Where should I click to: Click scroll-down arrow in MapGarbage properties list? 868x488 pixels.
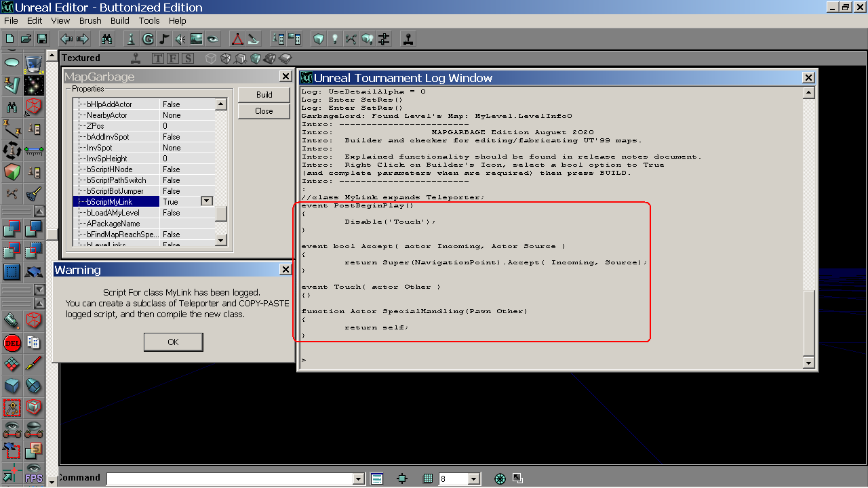click(x=221, y=240)
